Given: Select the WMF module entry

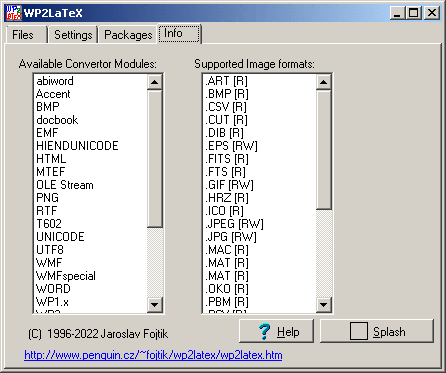Looking at the screenshot, I should coord(91,263).
